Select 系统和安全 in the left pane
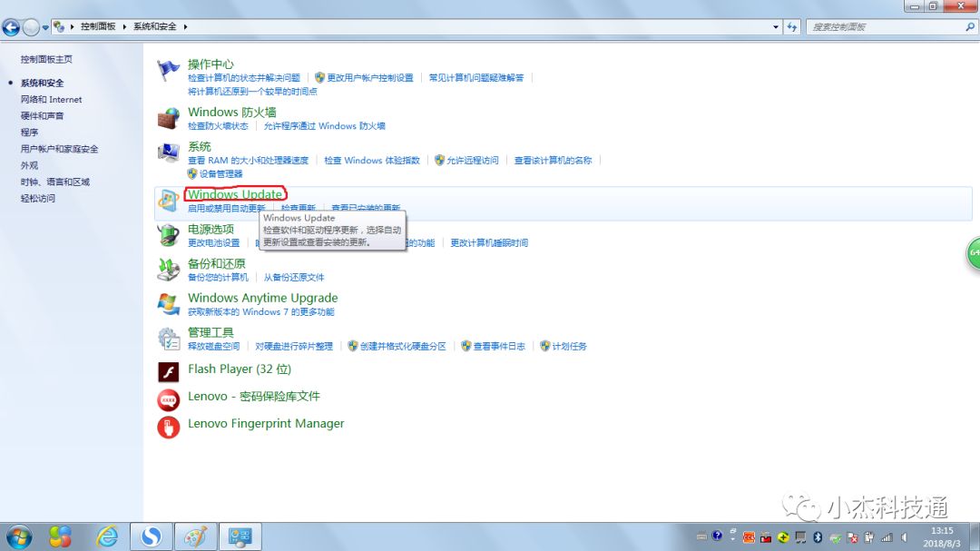This screenshot has width=980, height=551. (42, 84)
